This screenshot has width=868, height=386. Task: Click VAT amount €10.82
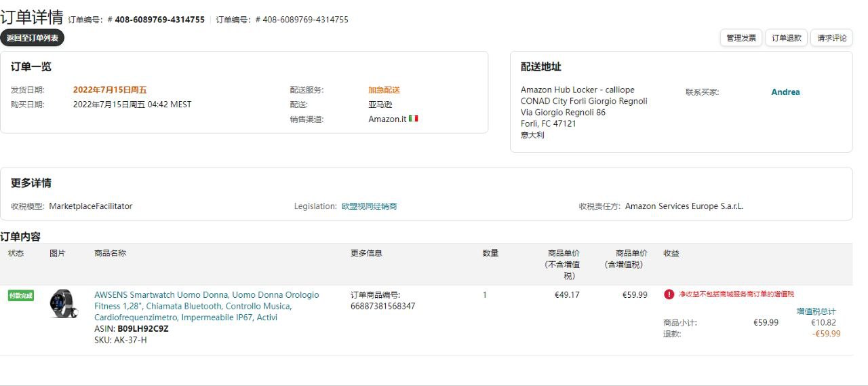click(823, 323)
